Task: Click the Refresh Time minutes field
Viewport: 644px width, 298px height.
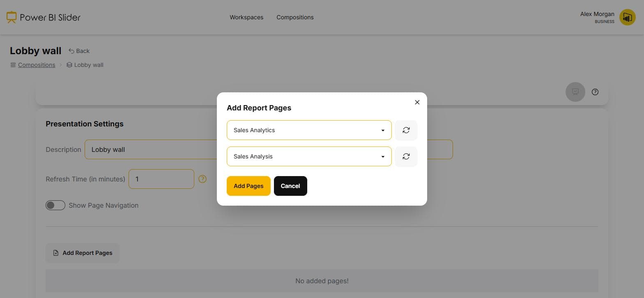Action: [x=161, y=179]
